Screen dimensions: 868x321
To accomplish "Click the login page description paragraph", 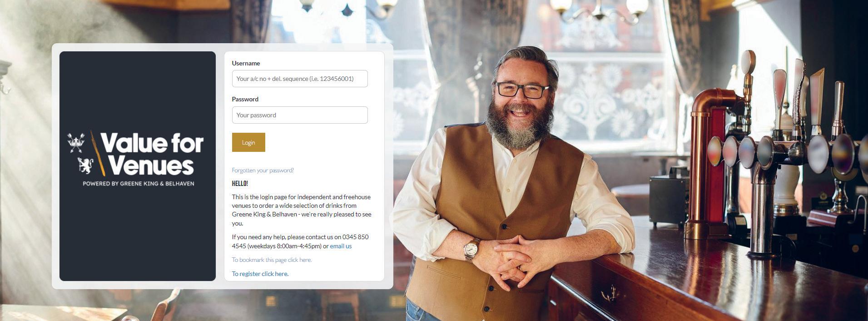I will click(x=302, y=210).
